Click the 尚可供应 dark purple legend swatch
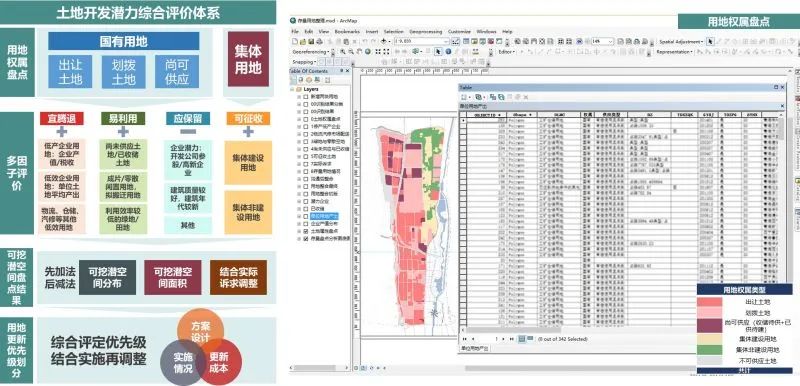800x386 pixels. tap(709, 325)
